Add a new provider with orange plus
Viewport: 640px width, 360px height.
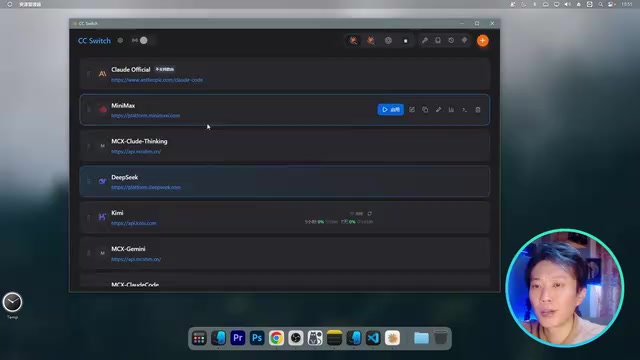pyautogui.click(x=482, y=40)
